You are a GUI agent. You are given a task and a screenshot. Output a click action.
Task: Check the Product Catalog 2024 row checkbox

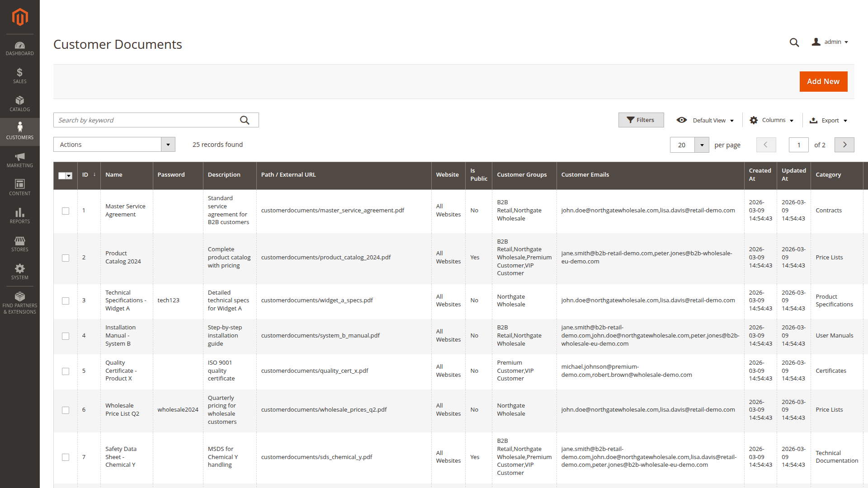pos(66,258)
